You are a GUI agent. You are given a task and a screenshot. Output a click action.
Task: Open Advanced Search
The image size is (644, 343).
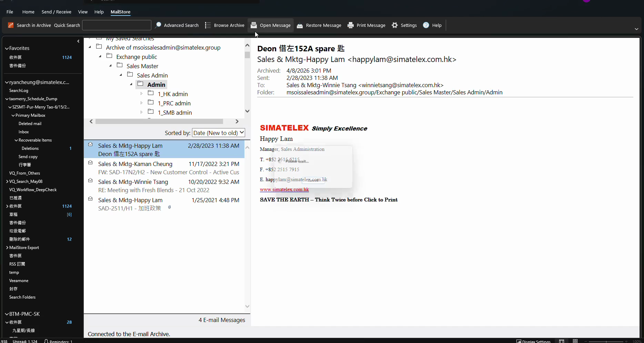[177, 25]
